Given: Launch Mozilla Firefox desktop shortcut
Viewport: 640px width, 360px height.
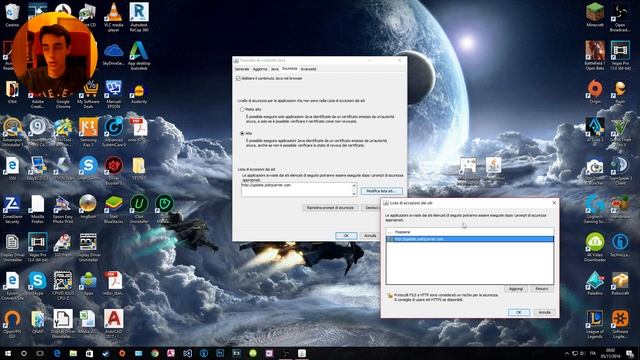Looking at the screenshot, I should point(38,209).
